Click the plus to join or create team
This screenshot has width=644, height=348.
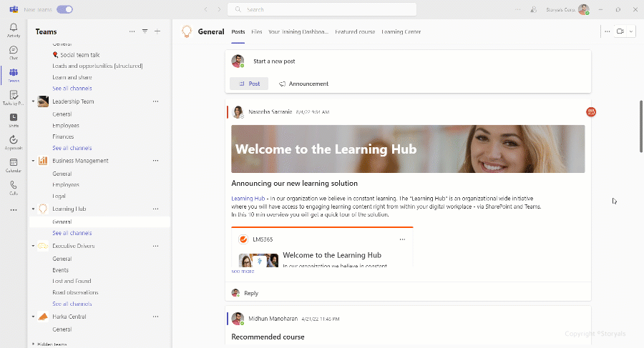tap(157, 31)
